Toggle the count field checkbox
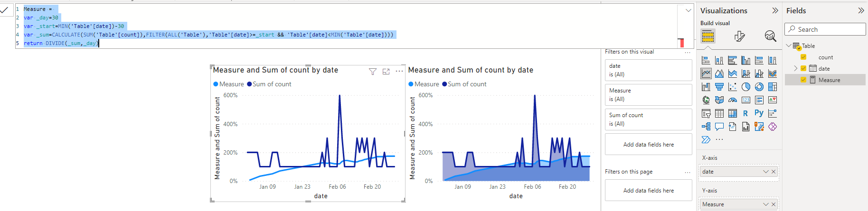Image resolution: width=868 pixels, height=211 pixels. coord(803,57)
